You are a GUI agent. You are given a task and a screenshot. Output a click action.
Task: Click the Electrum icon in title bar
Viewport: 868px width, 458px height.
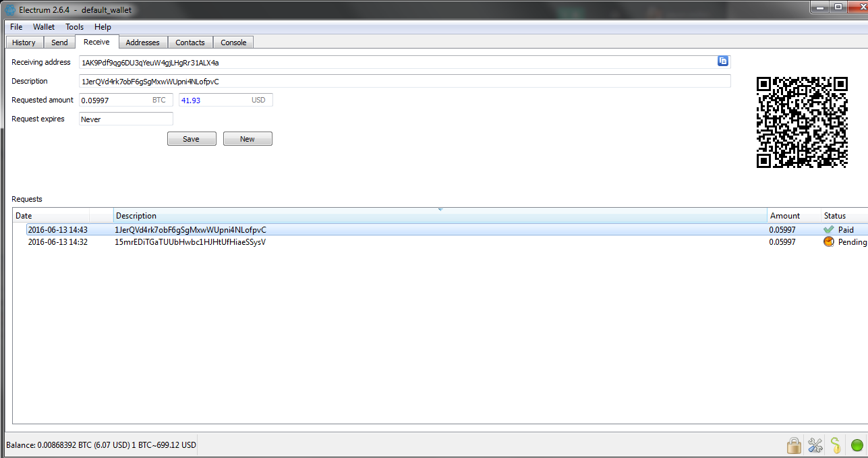click(10, 9)
